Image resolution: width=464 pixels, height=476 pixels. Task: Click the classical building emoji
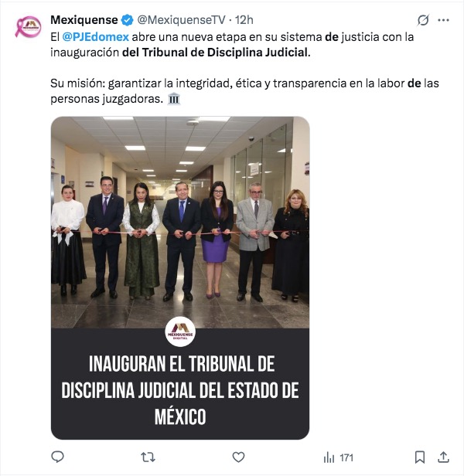pos(174,99)
